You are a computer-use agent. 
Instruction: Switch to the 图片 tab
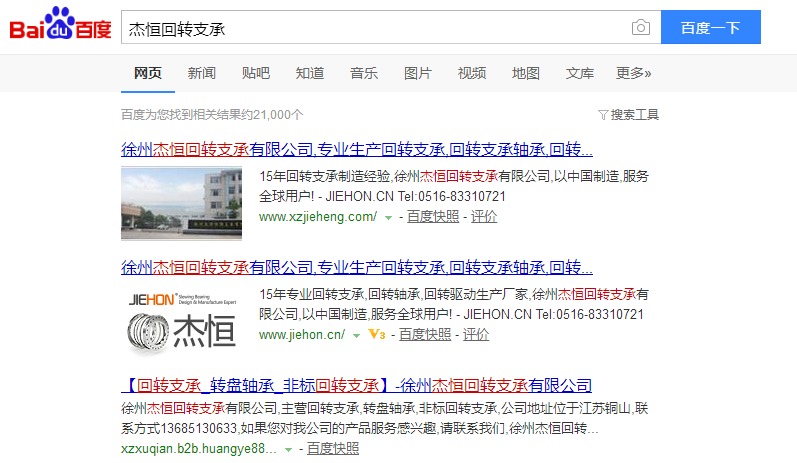(x=418, y=73)
